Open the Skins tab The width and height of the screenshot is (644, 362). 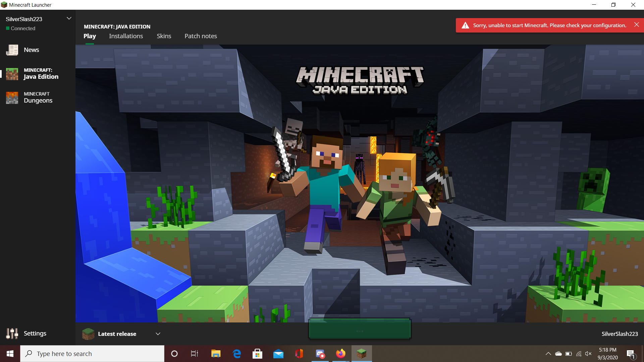(x=164, y=36)
